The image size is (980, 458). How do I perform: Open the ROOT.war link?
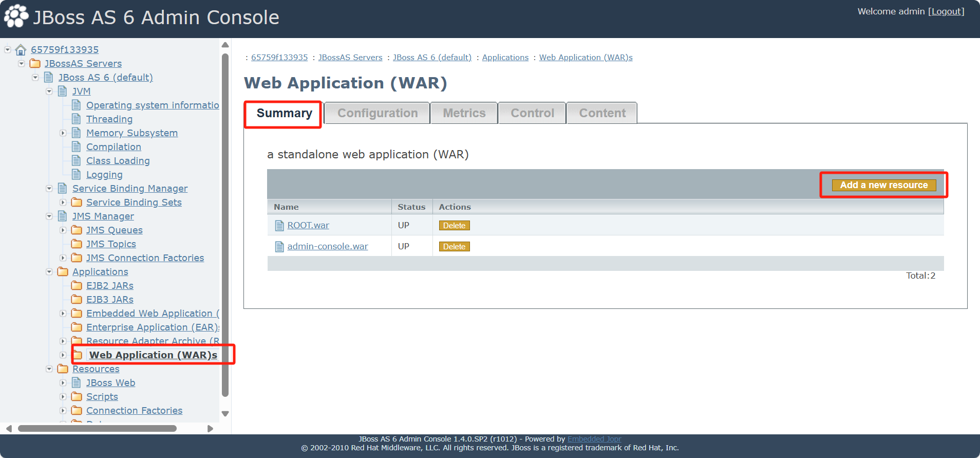click(x=308, y=226)
